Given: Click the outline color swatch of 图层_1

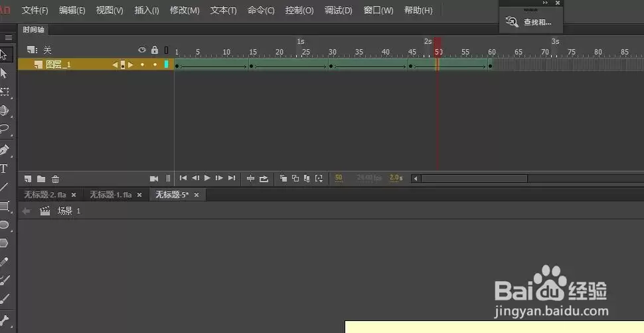Looking at the screenshot, I should coord(167,64).
